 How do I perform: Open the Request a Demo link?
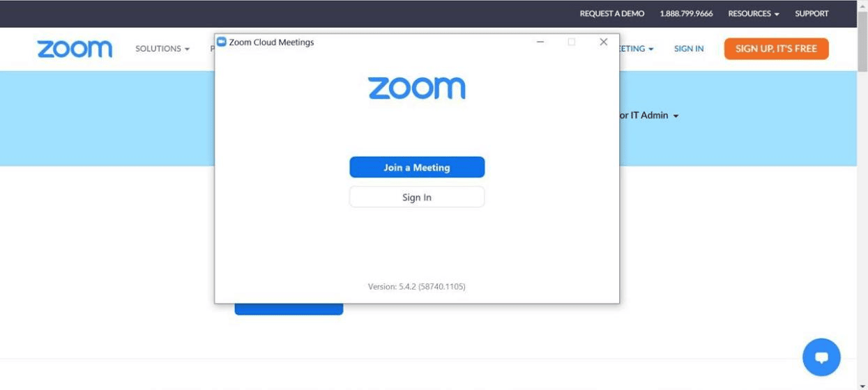[x=611, y=14]
